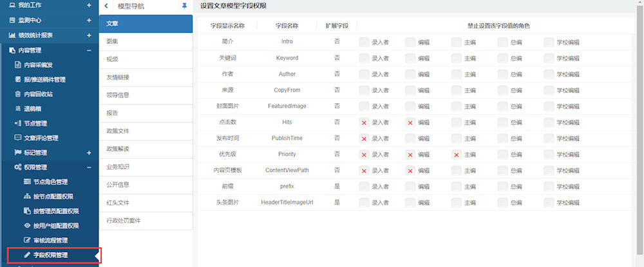Check 录入者 for the 简介 field

tap(364, 42)
